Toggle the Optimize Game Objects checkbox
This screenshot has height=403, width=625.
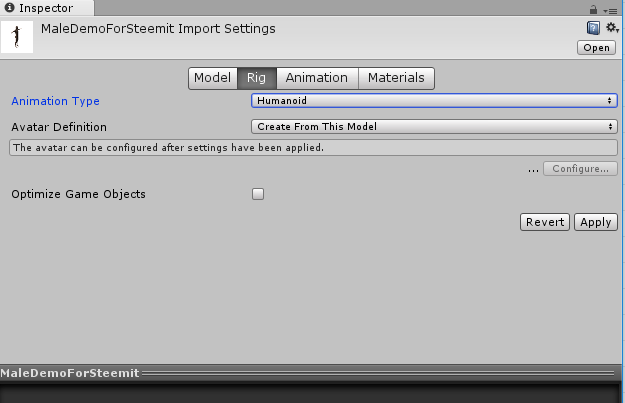tap(258, 194)
